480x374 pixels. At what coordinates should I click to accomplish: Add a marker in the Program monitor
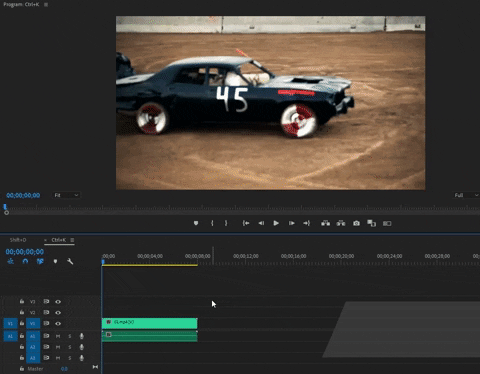tap(196, 223)
